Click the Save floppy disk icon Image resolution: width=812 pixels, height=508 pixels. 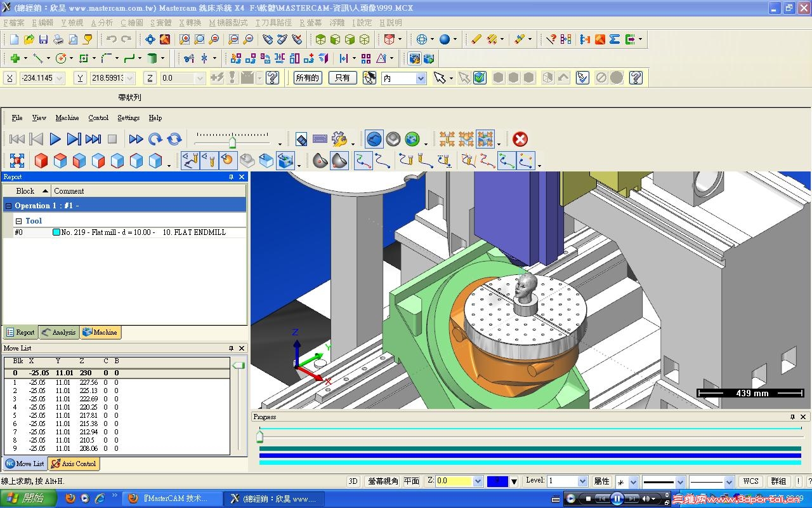43,39
